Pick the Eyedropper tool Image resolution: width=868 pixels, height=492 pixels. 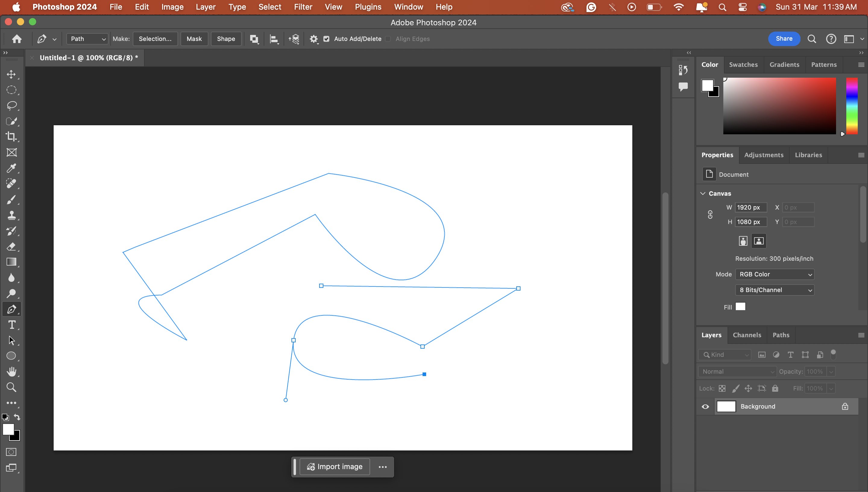coord(12,168)
